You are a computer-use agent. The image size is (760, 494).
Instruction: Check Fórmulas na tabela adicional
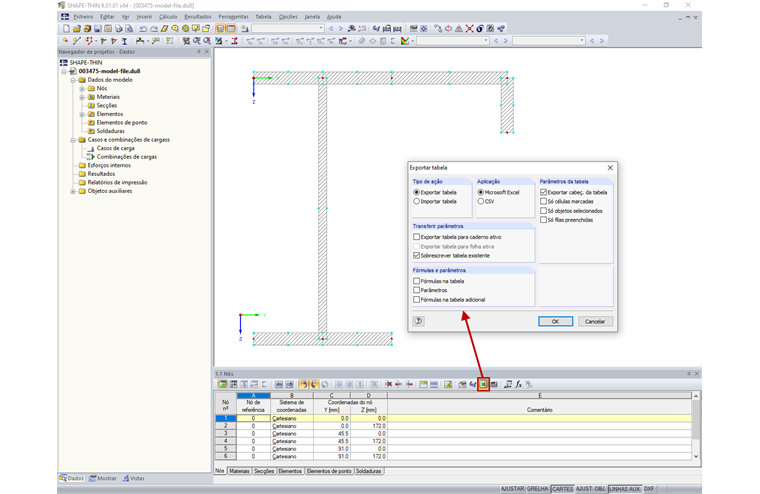[416, 300]
